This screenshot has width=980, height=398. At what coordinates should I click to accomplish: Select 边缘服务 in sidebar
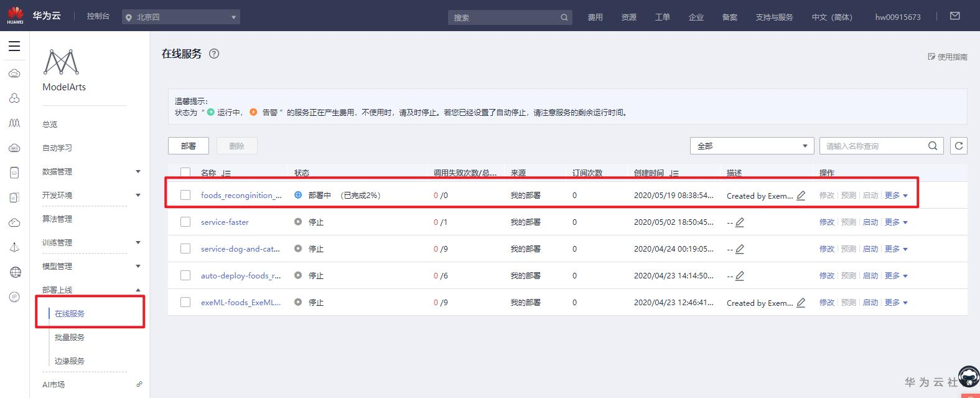click(x=70, y=361)
